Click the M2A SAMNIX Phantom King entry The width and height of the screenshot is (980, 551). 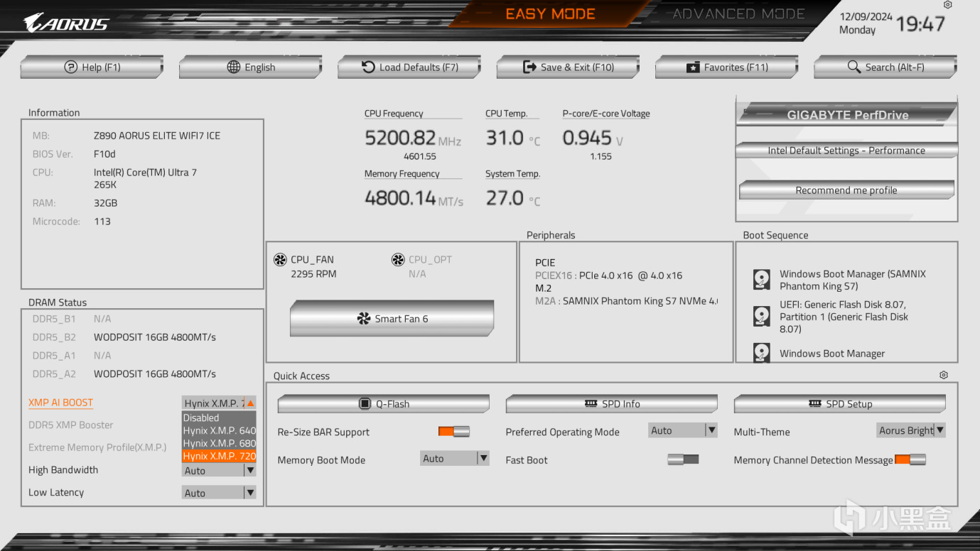point(626,301)
